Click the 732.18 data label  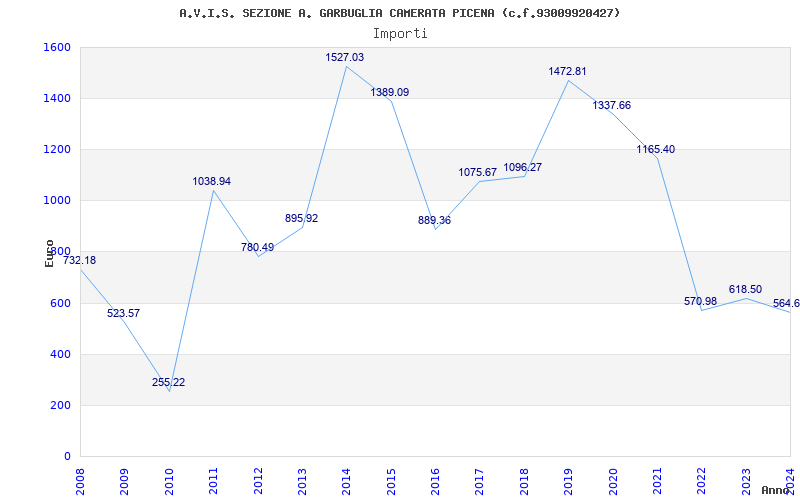(x=80, y=260)
